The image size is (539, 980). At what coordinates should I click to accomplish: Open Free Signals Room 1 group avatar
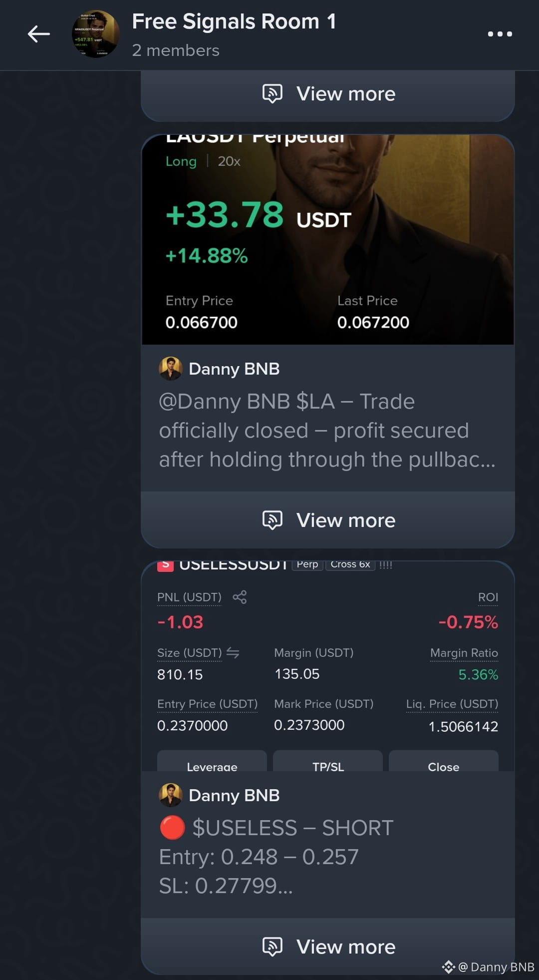point(96,34)
